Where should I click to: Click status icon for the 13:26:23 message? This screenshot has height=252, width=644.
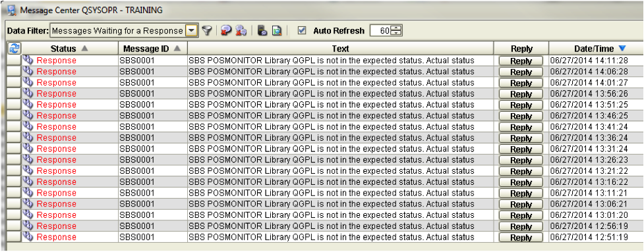pyautogui.click(x=28, y=159)
